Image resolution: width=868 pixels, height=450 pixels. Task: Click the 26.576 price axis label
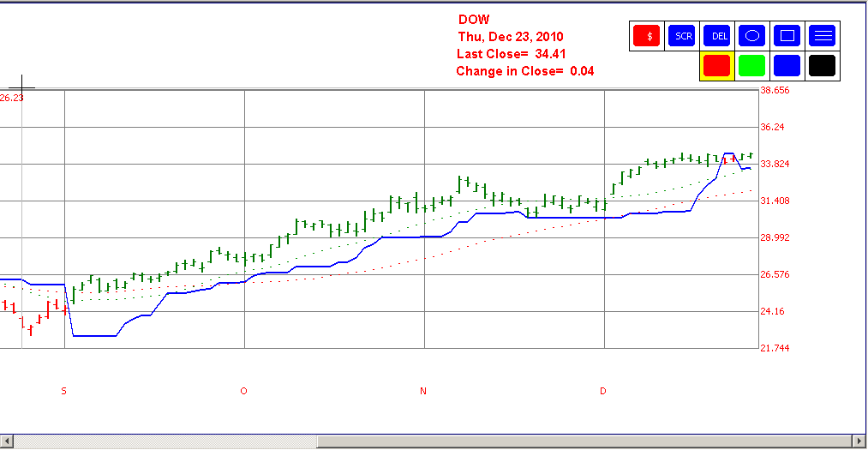775,274
